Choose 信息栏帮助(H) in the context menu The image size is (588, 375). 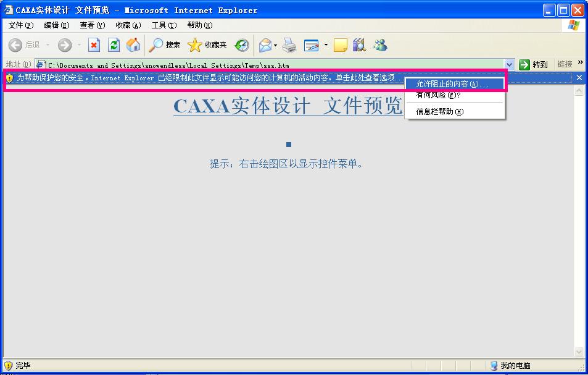click(455, 111)
